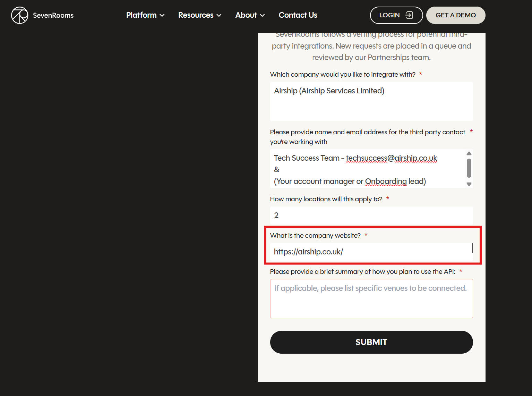The height and width of the screenshot is (396, 532).
Task: Expand the About menu chevron
Action: click(262, 15)
